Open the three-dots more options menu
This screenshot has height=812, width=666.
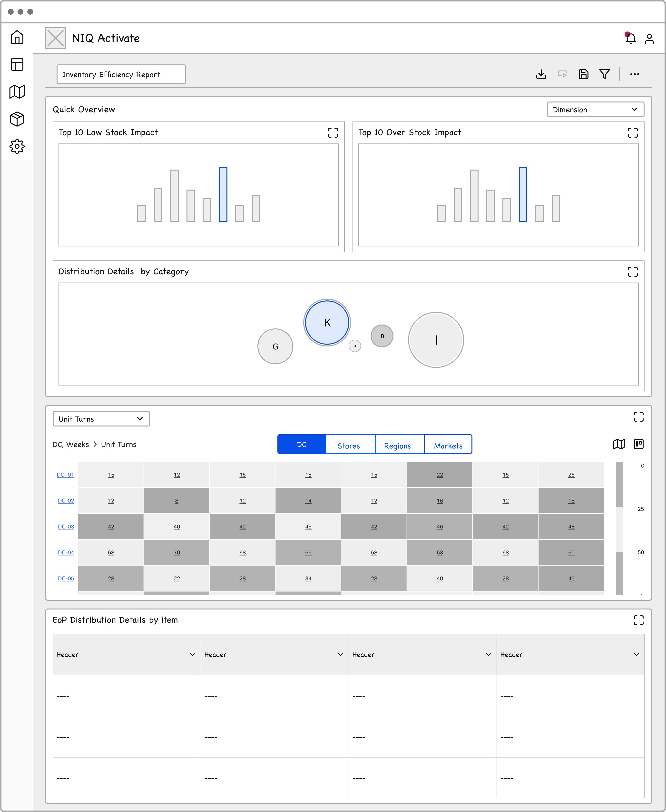(x=635, y=74)
